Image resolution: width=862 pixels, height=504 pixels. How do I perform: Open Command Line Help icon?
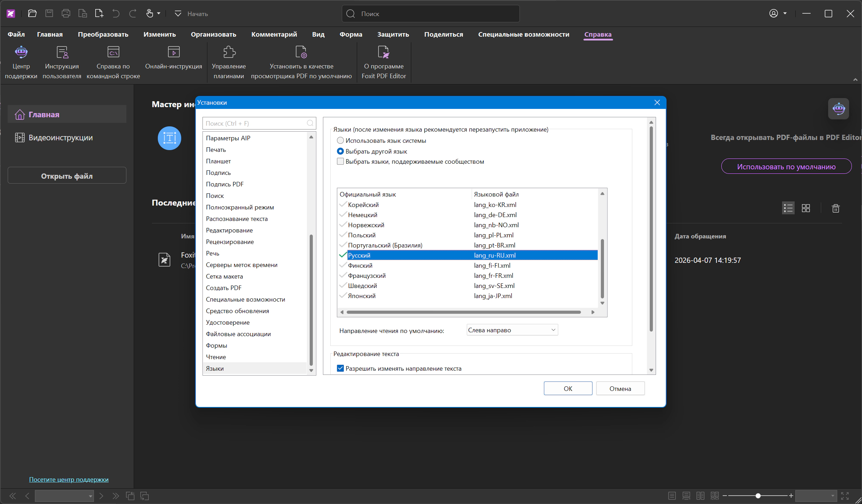tap(113, 52)
